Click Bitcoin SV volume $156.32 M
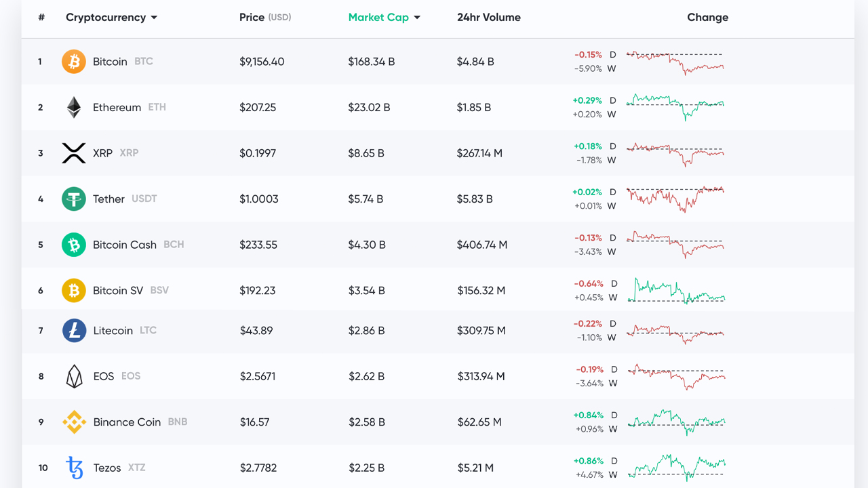Viewport: 868px width, 488px height. click(481, 290)
